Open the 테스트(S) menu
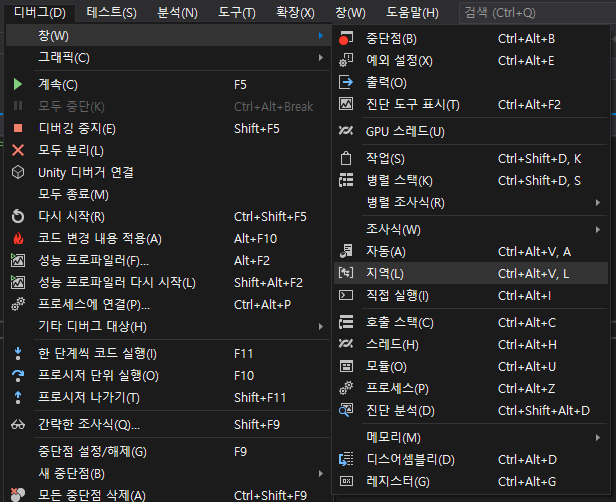The width and height of the screenshot is (616, 502). [111, 13]
